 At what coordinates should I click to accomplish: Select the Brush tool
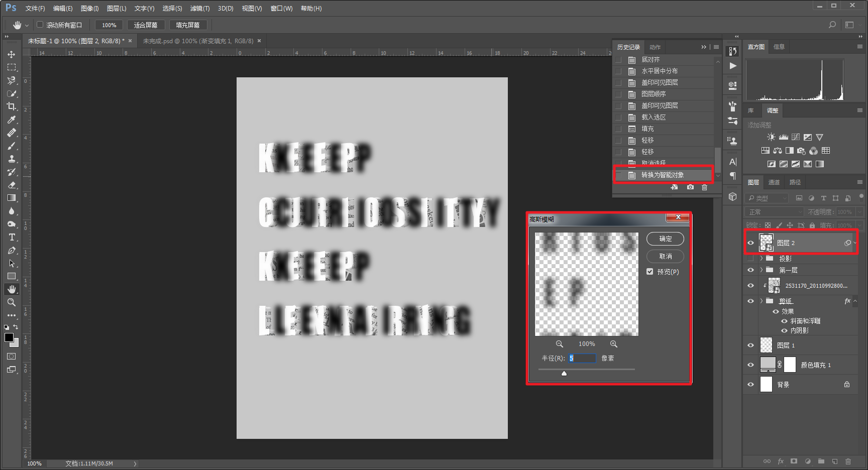point(12,146)
